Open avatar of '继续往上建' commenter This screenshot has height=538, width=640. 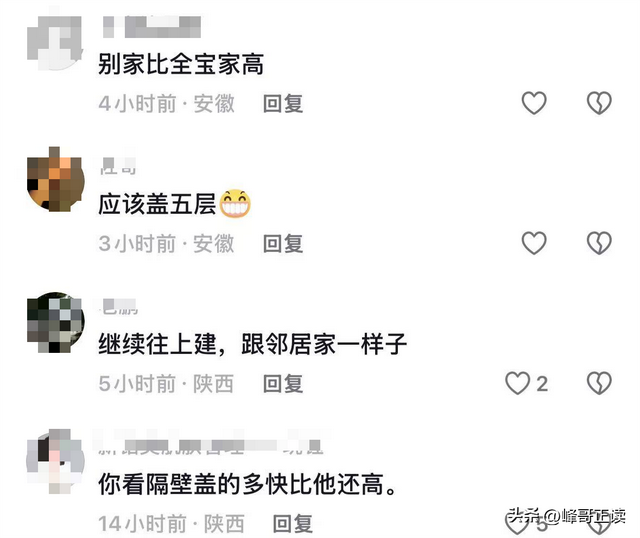55,322
